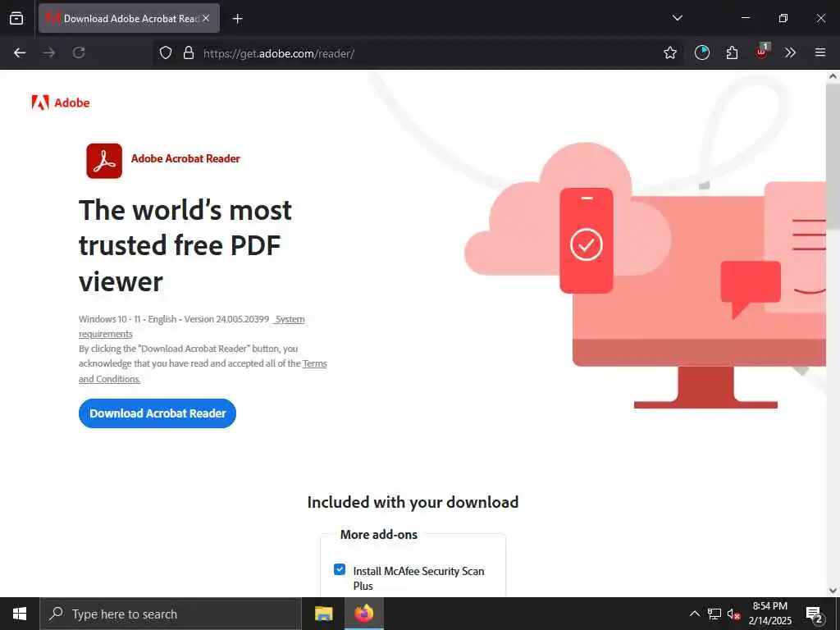The height and width of the screenshot is (630, 840).
Task: Click the 'Adobe Acrobat Reader' product name text
Action: pos(185,158)
